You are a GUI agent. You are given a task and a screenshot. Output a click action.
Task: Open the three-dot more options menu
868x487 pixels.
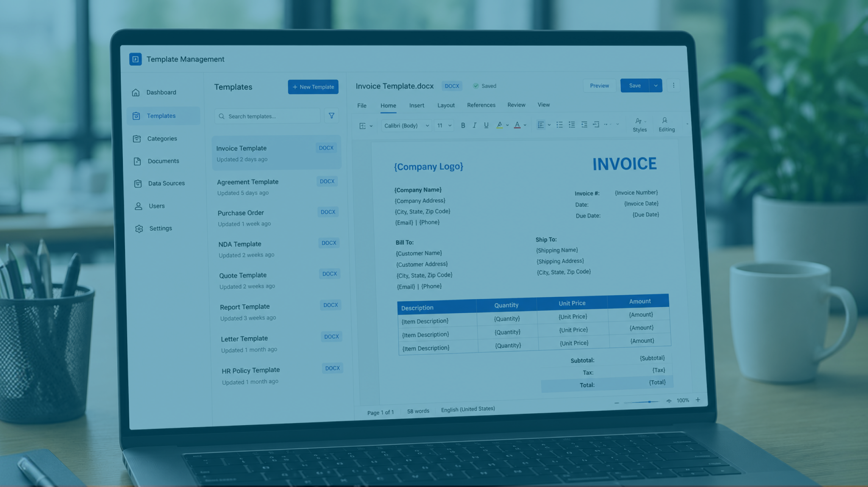[673, 86]
